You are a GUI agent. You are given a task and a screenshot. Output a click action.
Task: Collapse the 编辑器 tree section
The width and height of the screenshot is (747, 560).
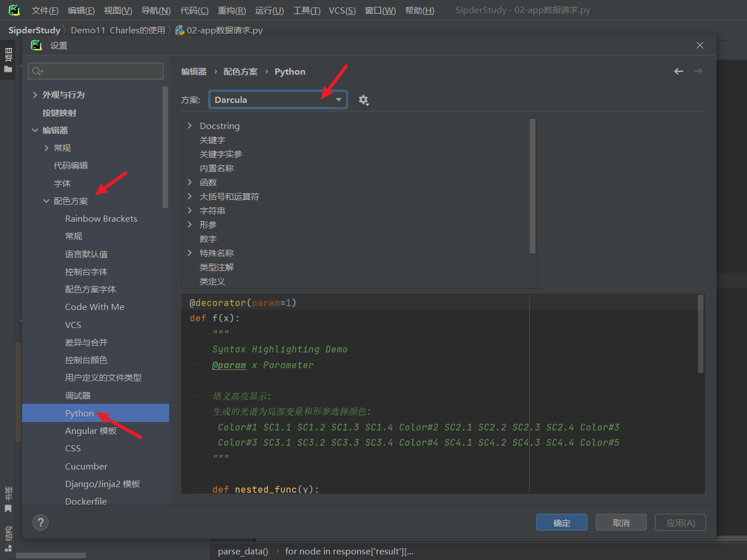(35, 130)
